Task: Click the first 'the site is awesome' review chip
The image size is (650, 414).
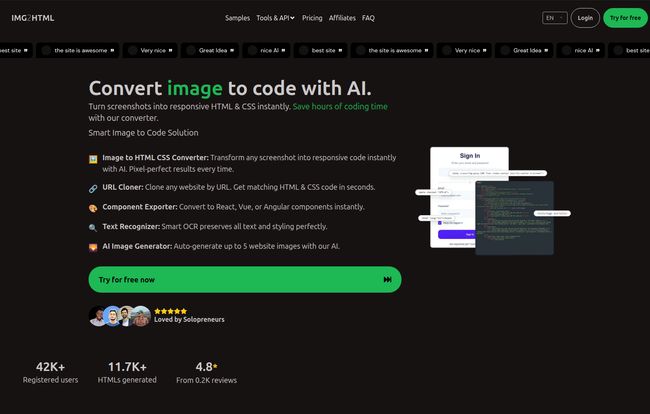Action: coord(78,51)
